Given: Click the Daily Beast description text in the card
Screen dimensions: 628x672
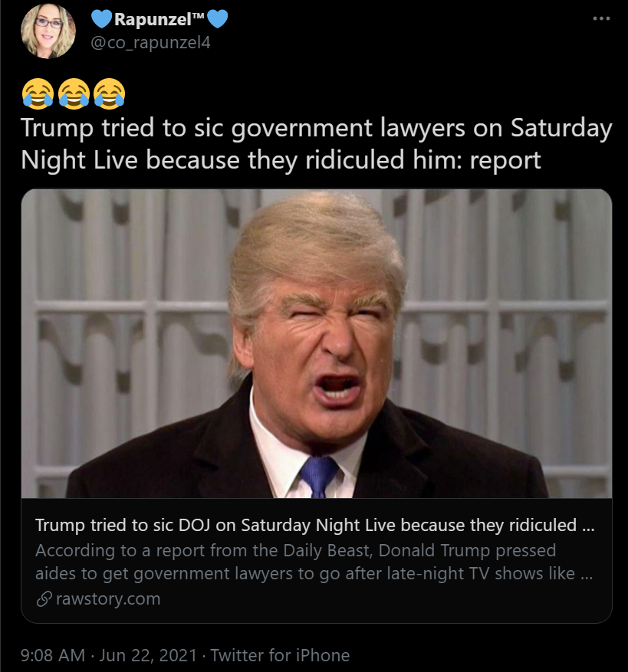Looking at the screenshot, I should click(307, 562).
